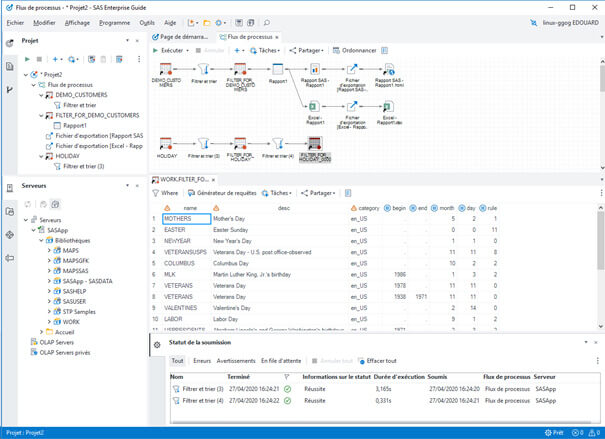The width and height of the screenshot is (605, 439).
Task: Collapse the HOLIDAY tree node
Action: pyautogui.click(x=41, y=156)
